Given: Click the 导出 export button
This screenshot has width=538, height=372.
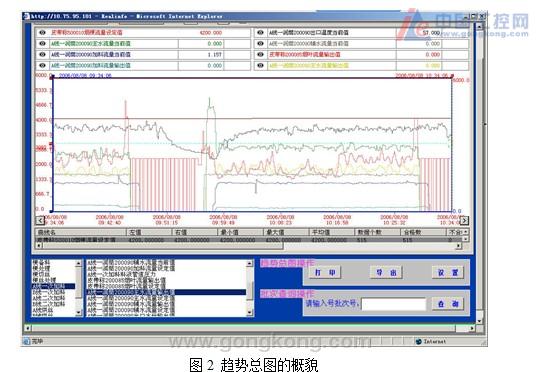Looking at the screenshot, I should point(386,272).
